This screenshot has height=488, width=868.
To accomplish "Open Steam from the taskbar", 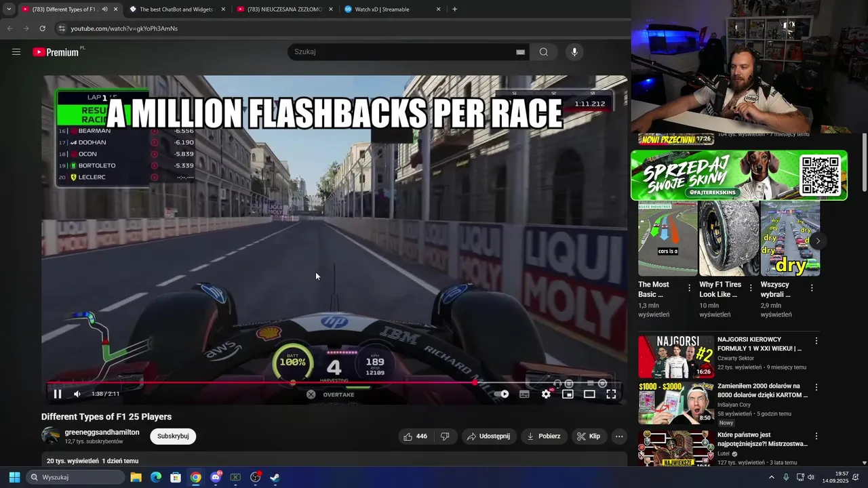I will [275, 477].
